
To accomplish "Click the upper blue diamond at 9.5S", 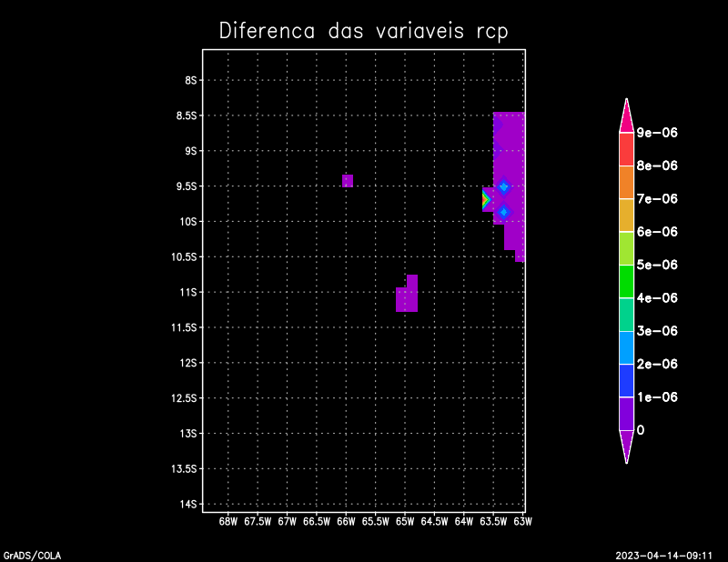I will 503,186.
